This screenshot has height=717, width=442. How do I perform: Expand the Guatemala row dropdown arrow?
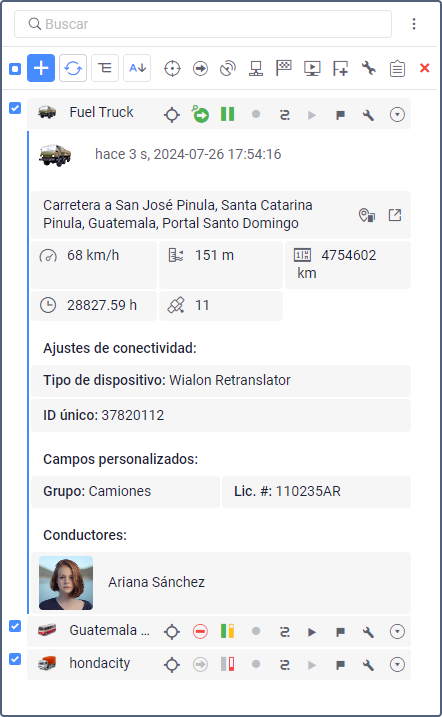click(397, 632)
